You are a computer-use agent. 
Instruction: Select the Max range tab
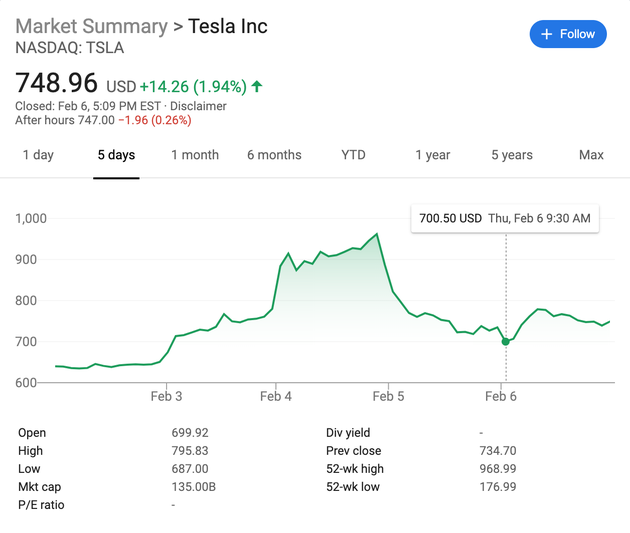pyautogui.click(x=591, y=155)
